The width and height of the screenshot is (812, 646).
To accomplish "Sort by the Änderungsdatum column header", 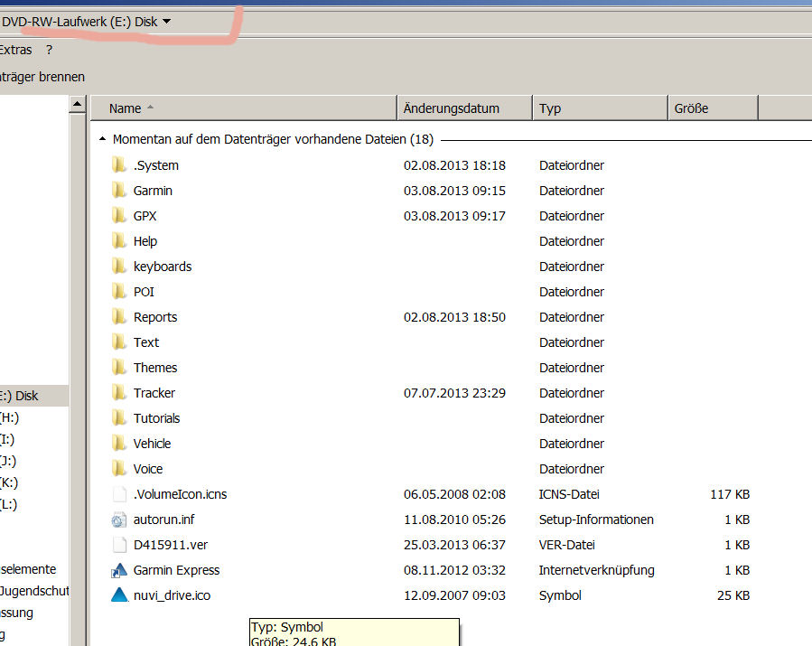I will coord(452,108).
